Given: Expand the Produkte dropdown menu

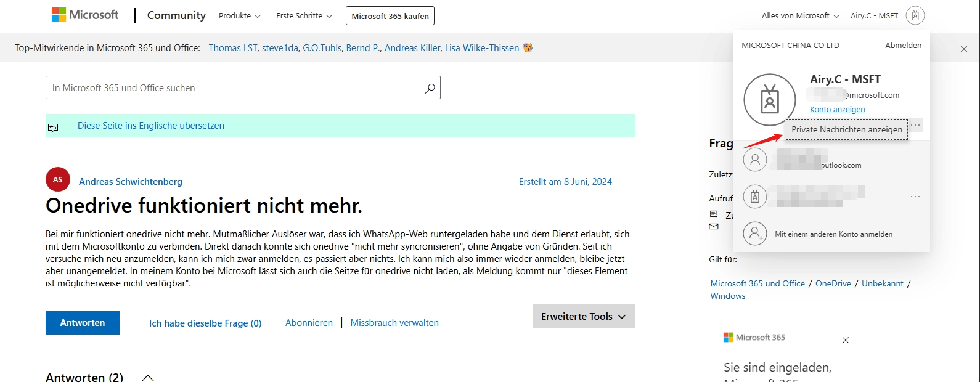Looking at the screenshot, I should pyautogui.click(x=239, y=16).
